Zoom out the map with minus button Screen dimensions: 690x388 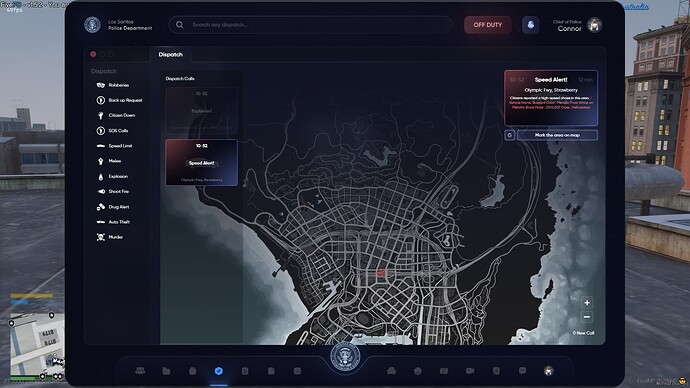(587, 317)
